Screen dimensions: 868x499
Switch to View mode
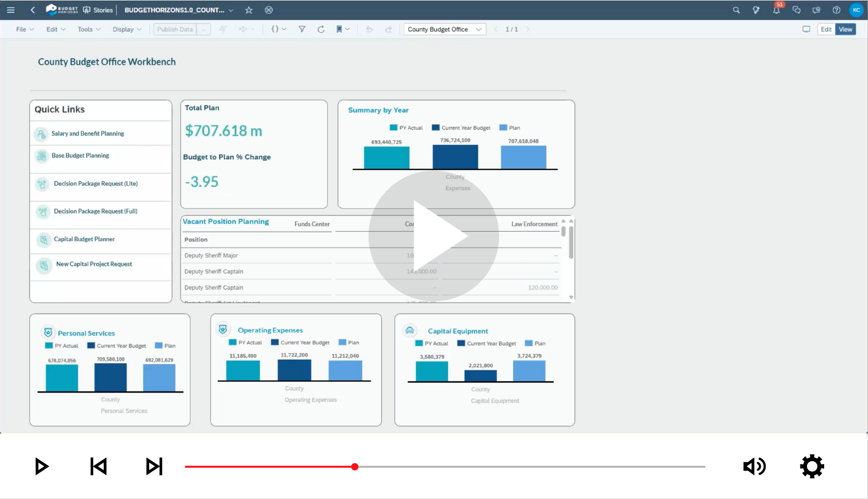(845, 29)
